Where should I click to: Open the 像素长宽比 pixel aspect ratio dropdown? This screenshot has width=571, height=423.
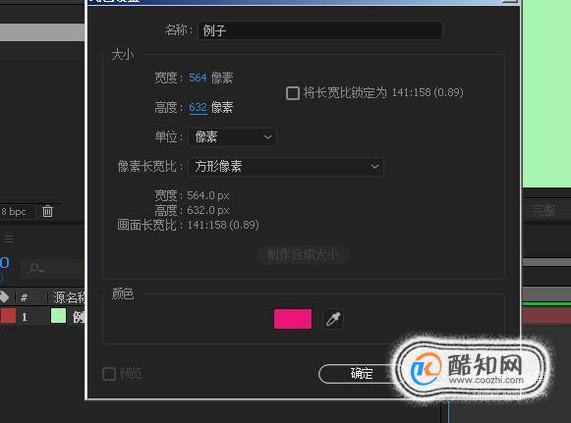286,167
